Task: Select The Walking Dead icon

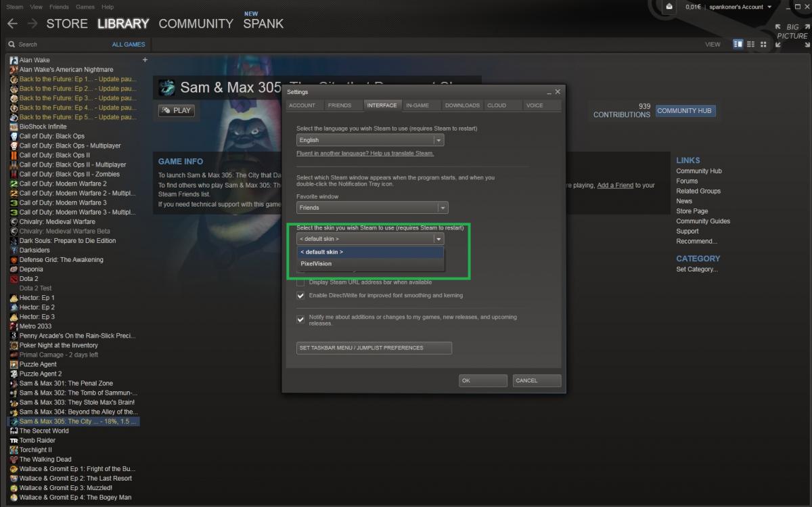Action: click(14, 459)
